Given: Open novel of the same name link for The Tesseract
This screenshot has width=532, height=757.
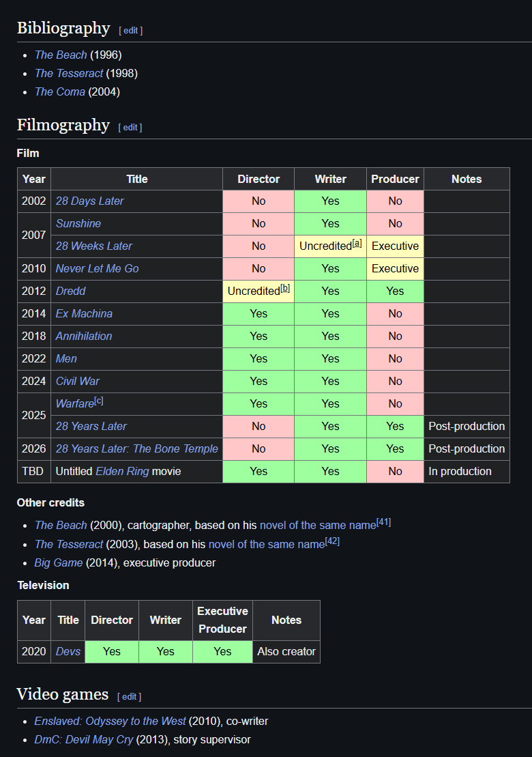Looking at the screenshot, I should (x=267, y=545).
